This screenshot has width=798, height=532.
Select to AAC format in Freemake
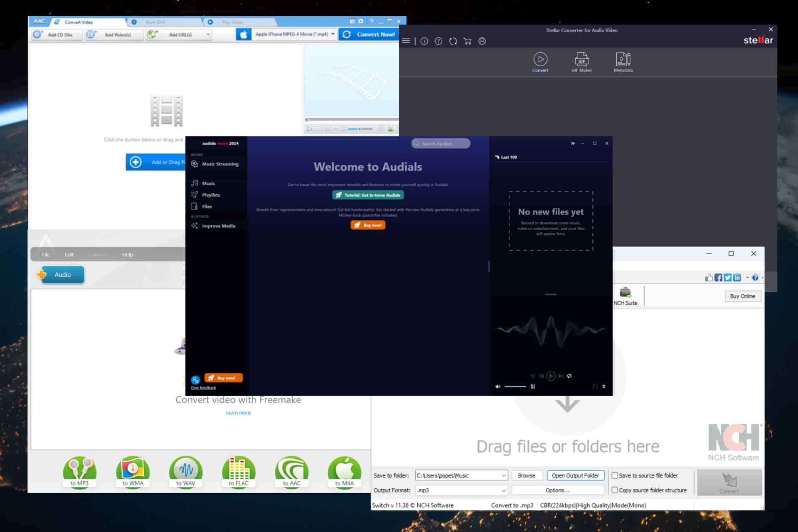pos(292,472)
